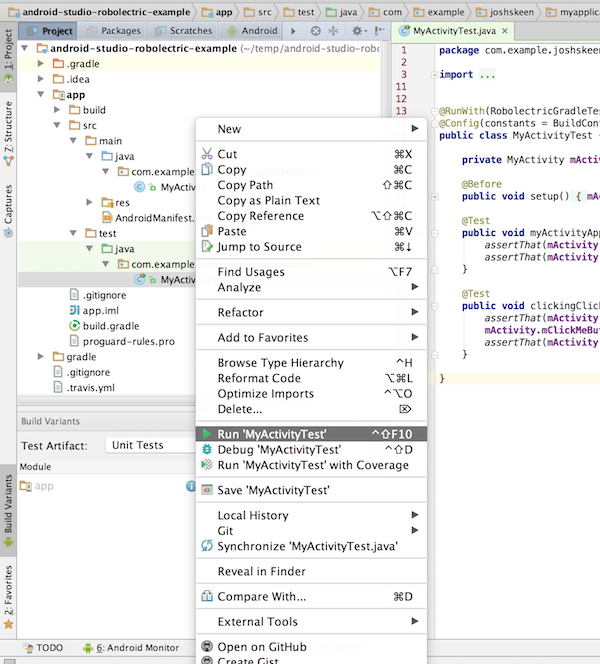The image size is (600, 664).
Task: Switch to the Android view tab
Action: click(x=252, y=31)
